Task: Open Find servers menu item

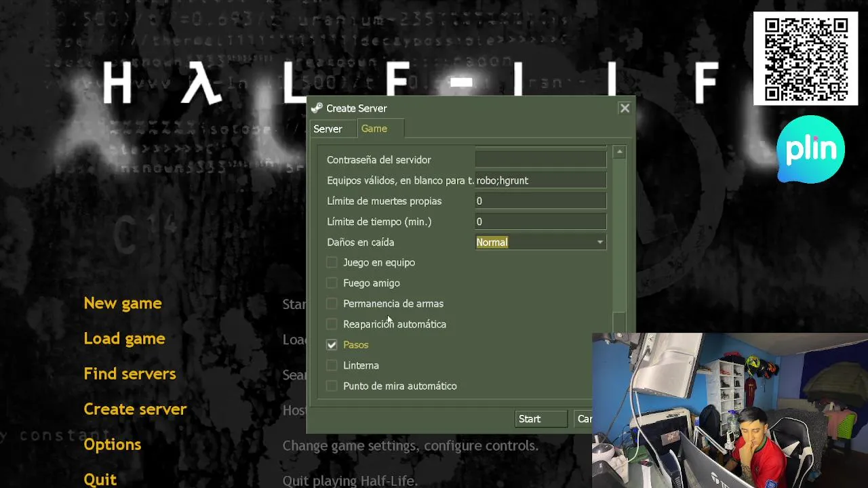Action: point(130,373)
